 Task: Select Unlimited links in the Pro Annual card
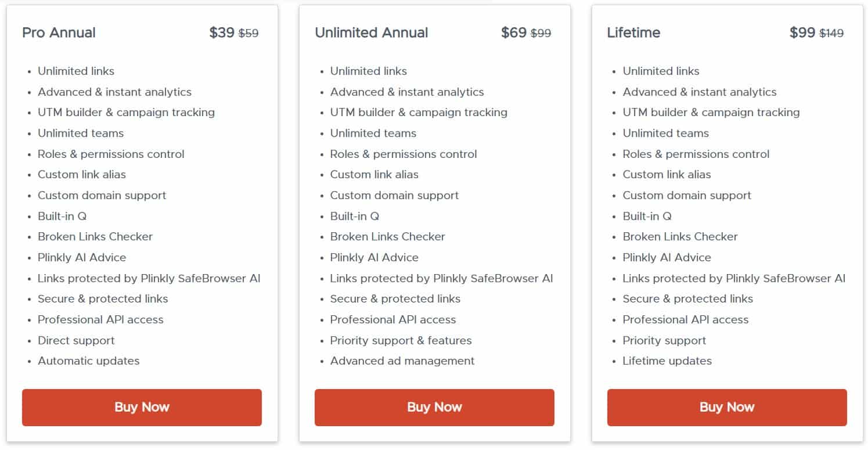click(75, 71)
